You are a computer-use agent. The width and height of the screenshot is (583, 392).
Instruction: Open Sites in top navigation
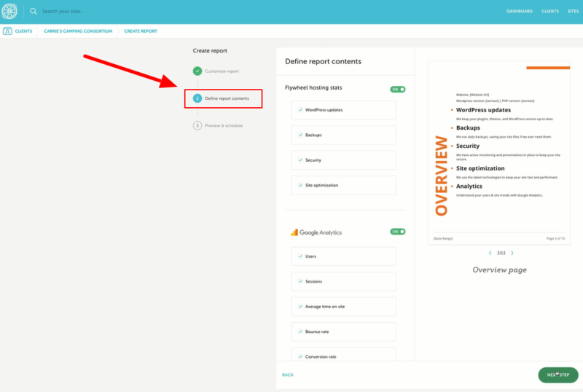(573, 11)
